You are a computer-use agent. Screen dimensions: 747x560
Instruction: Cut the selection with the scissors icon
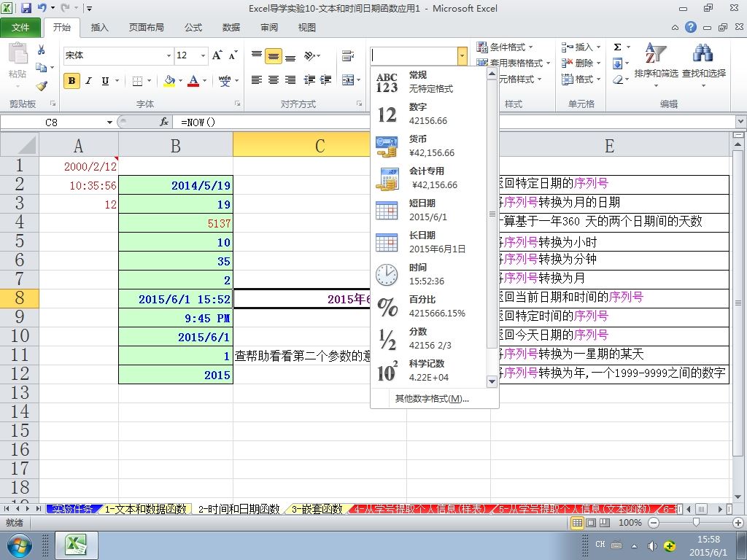pos(41,50)
